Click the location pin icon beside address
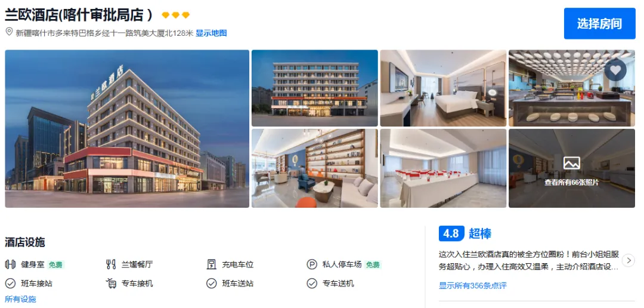The image size is (644, 308). coord(9,32)
